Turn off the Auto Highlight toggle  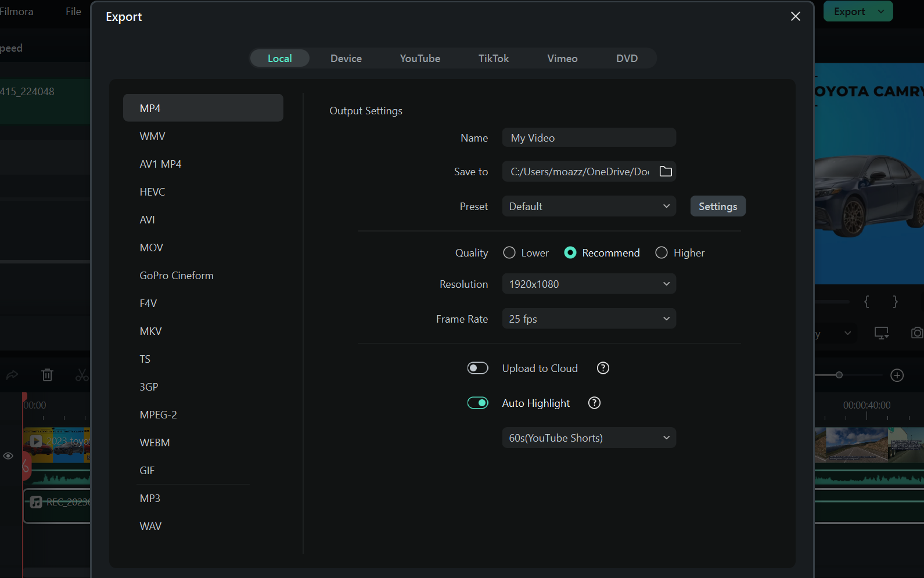[x=477, y=403]
